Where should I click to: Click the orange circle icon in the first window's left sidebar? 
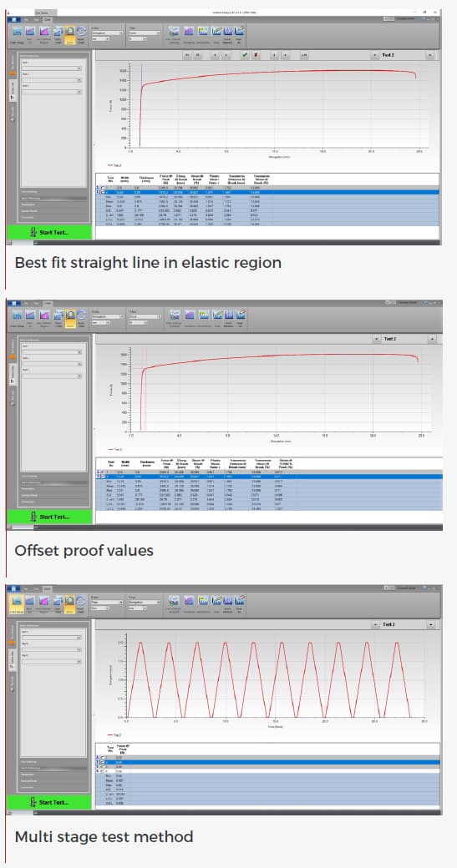click(13, 73)
